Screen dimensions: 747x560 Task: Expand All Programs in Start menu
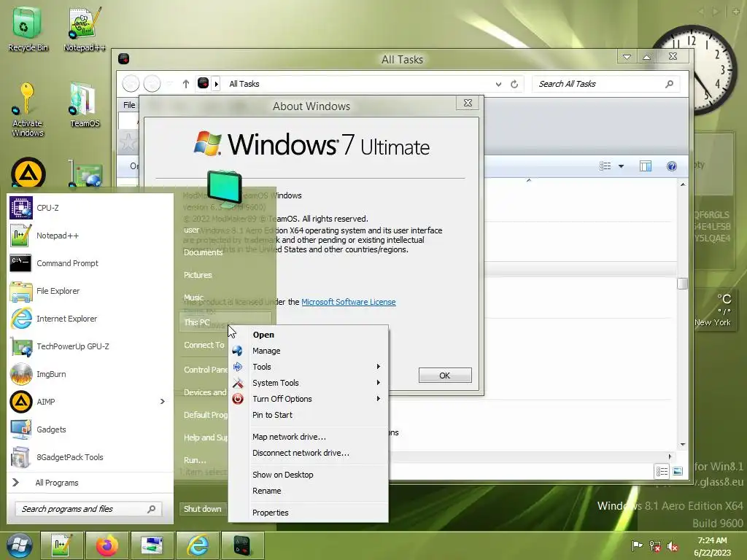tap(90, 483)
